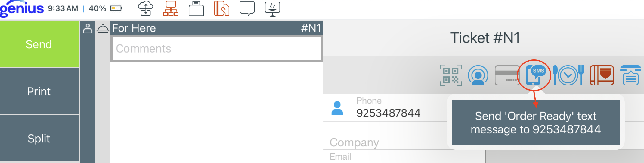
Task: Click the cloud sync icon in top bar
Action: click(x=146, y=8)
